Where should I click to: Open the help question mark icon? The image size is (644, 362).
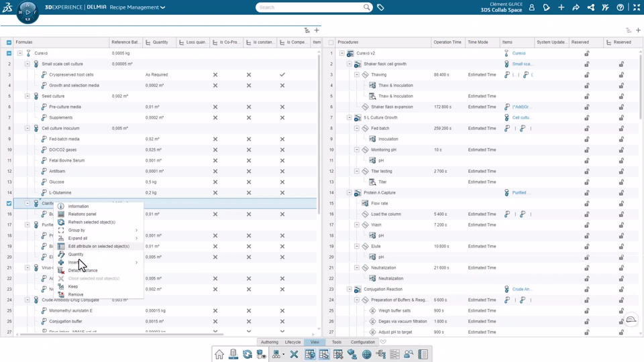tap(620, 7)
